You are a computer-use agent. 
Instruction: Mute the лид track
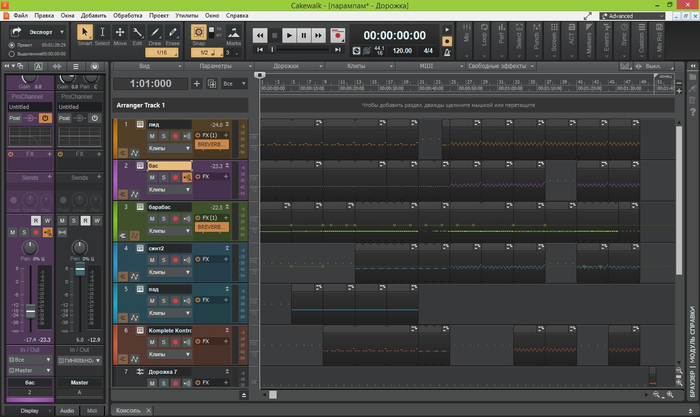[152, 135]
